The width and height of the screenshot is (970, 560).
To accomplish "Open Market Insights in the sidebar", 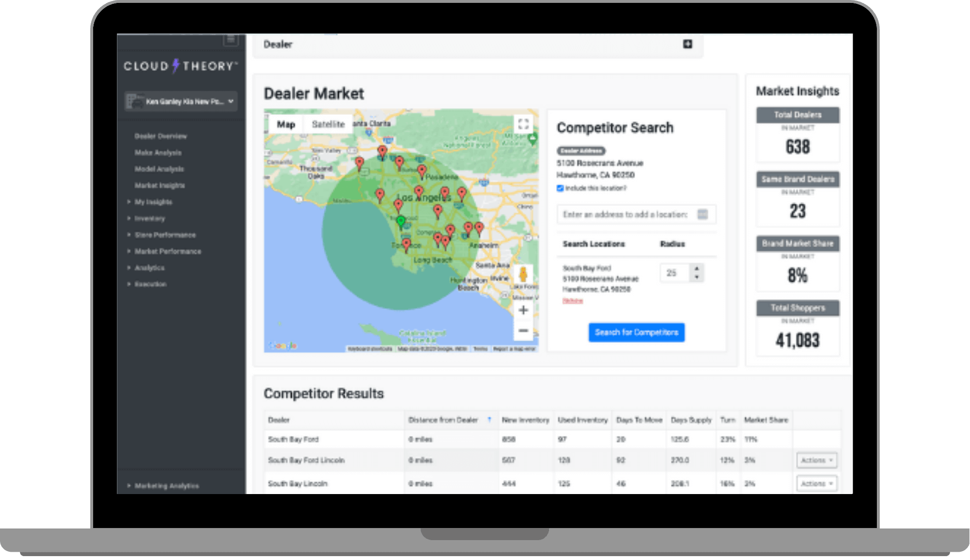I will (160, 185).
